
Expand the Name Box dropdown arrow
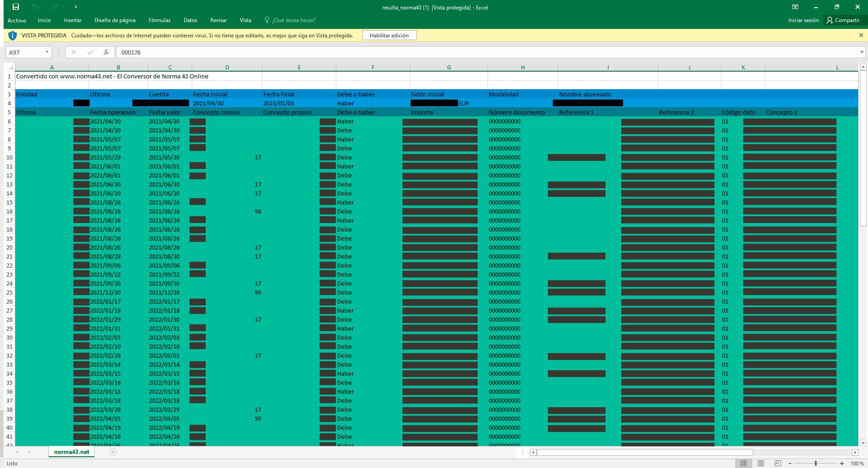[47, 52]
